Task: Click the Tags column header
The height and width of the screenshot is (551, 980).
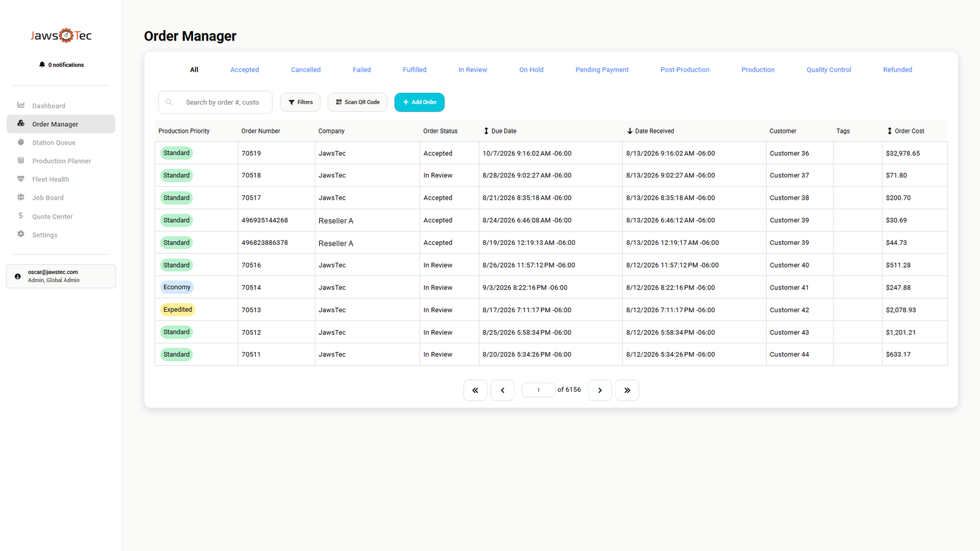Action: pos(843,131)
